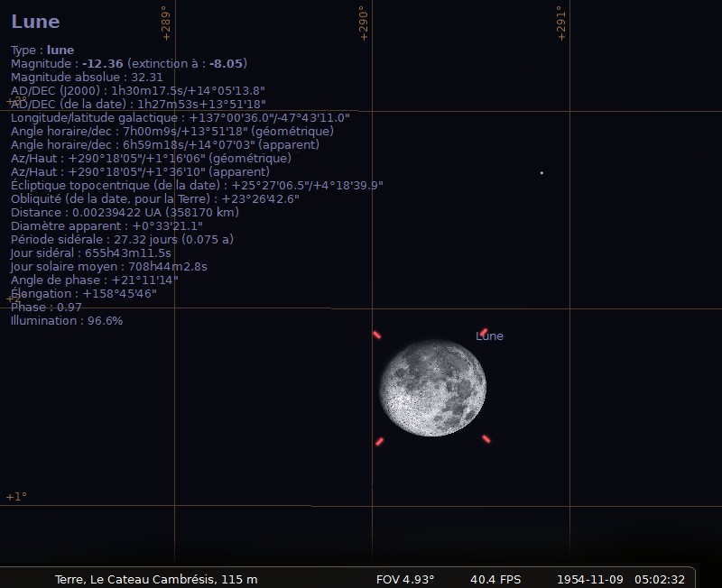Select the small white star near +291°
This screenshot has width=722, height=588.
[541, 173]
